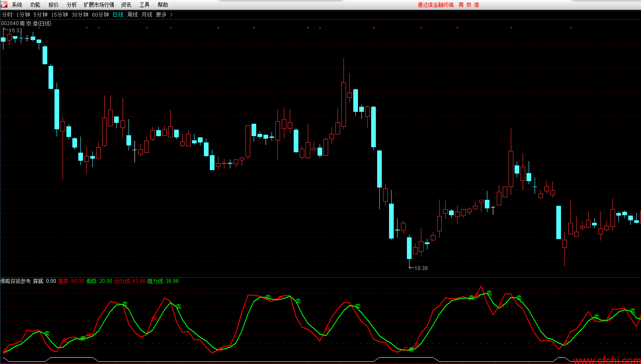The image size is (641, 364).
Task: Switch to the 1分钟 period tab
Action: click(23, 14)
